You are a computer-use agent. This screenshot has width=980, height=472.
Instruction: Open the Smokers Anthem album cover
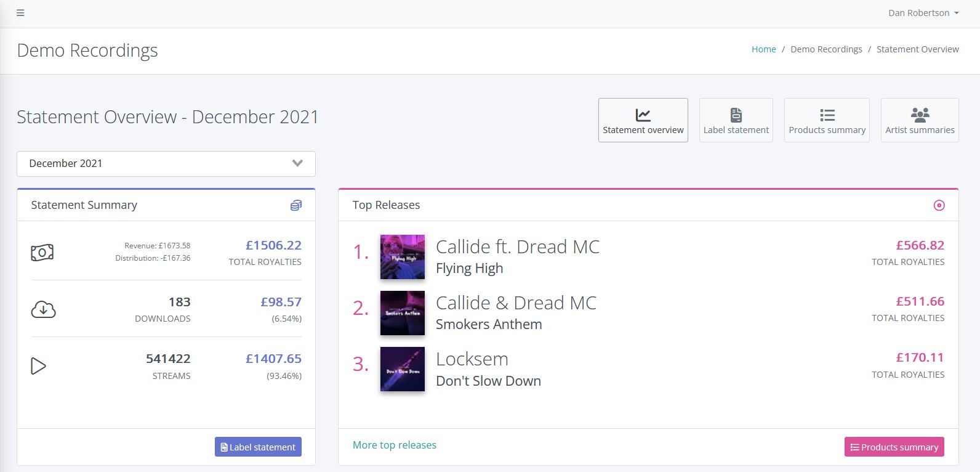[x=403, y=313]
